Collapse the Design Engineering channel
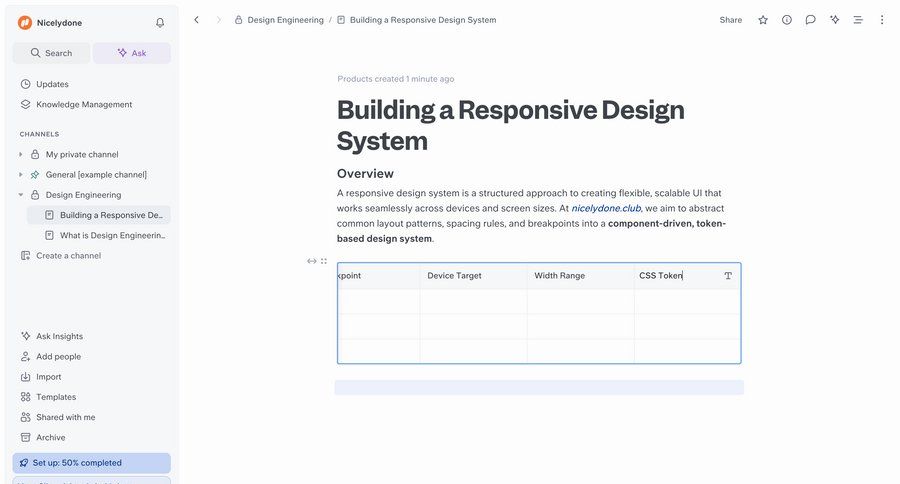Screen dimensions: 900x484 pyautogui.click(x=21, y=195)
